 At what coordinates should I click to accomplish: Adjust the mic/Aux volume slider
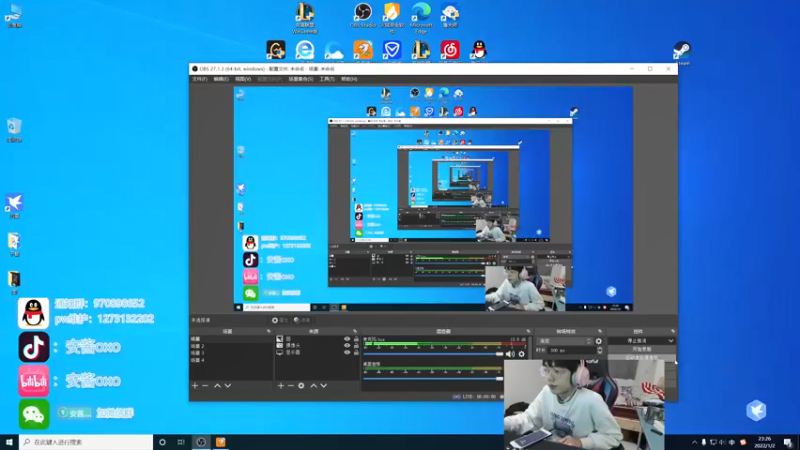click(433, 354)
